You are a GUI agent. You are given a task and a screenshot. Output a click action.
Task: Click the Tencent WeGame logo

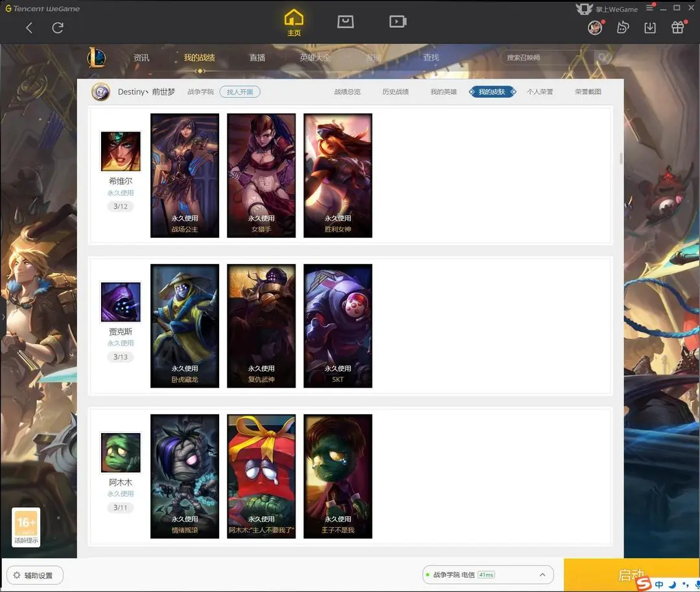pyautogui.click(x=42, y=8)
